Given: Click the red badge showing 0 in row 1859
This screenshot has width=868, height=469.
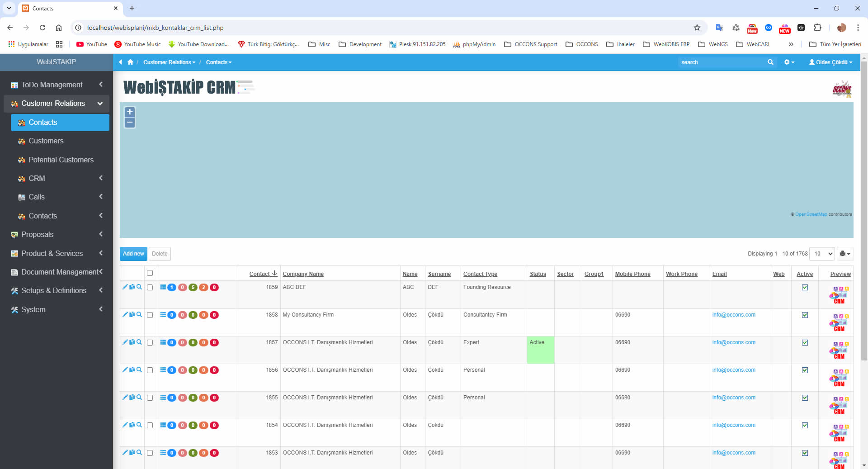Looking at the screenshot, I should point(214,287).
